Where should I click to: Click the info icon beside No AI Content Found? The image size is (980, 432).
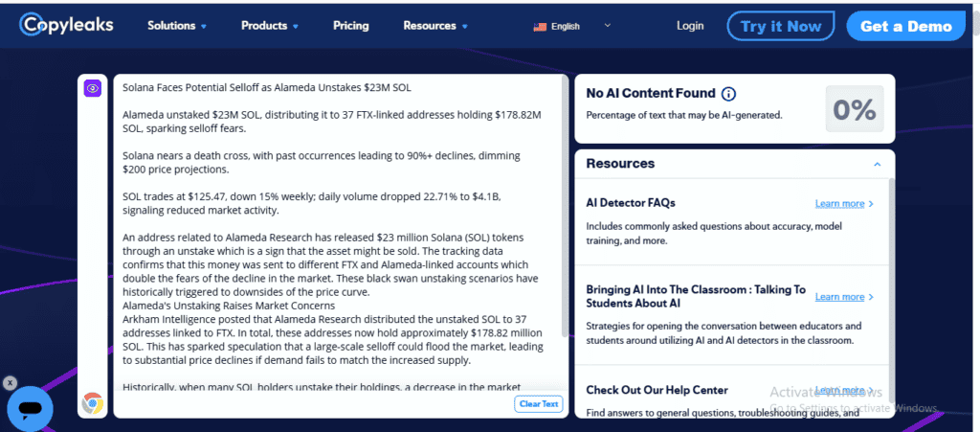pyautogui.click(x=728, y=94)
